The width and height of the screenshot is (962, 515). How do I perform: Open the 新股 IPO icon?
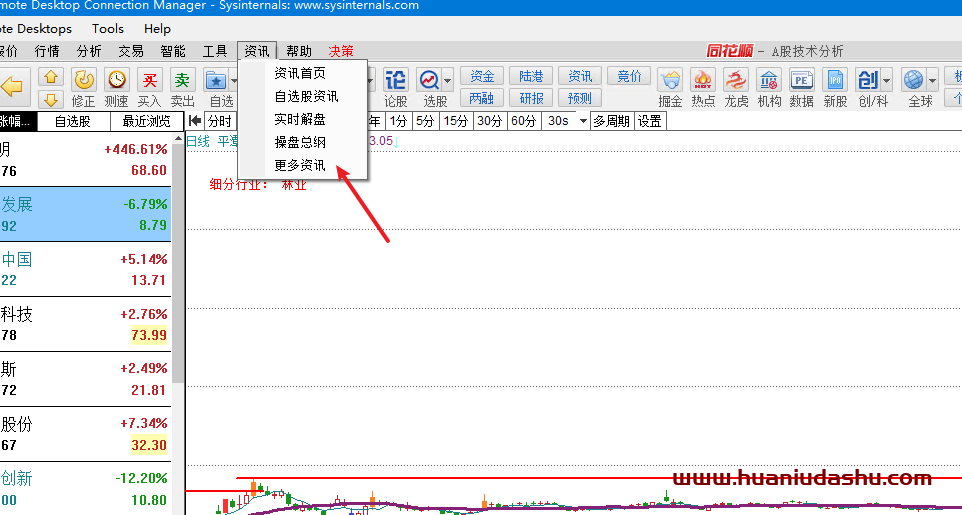835,81
